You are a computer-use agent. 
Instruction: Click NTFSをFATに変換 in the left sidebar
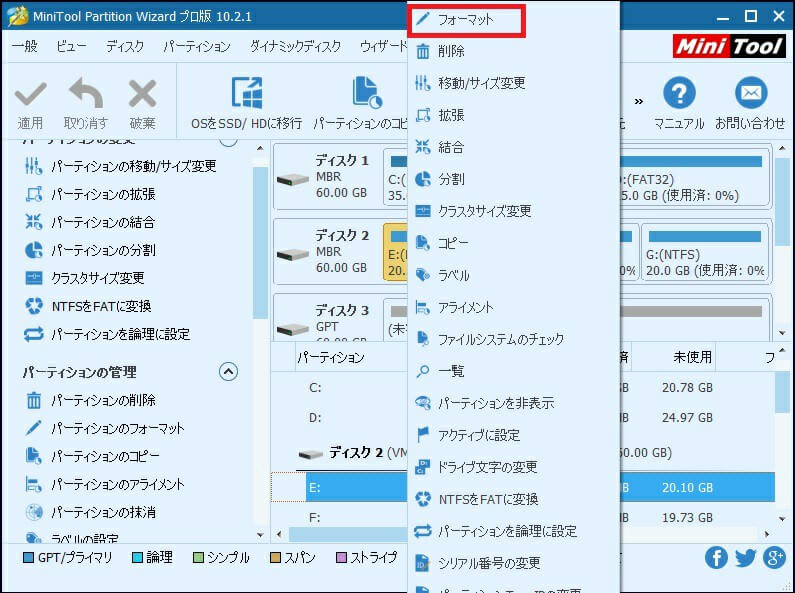click(x=101, y=306)
